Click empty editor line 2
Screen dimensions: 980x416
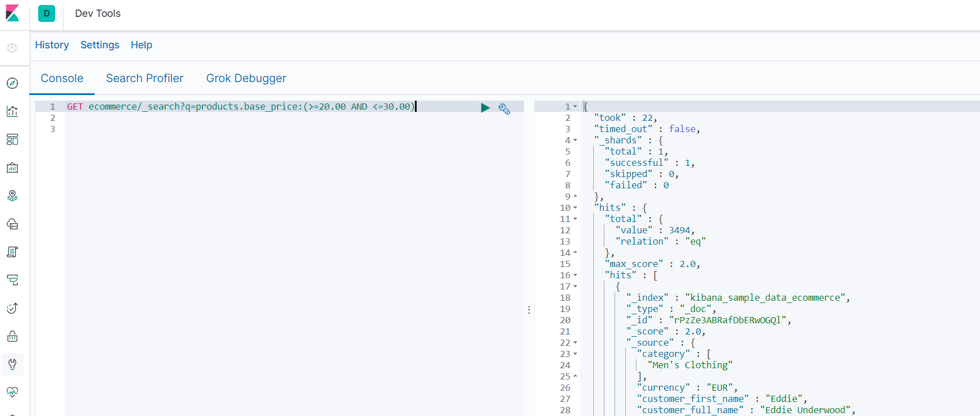(x=294, y=117)
